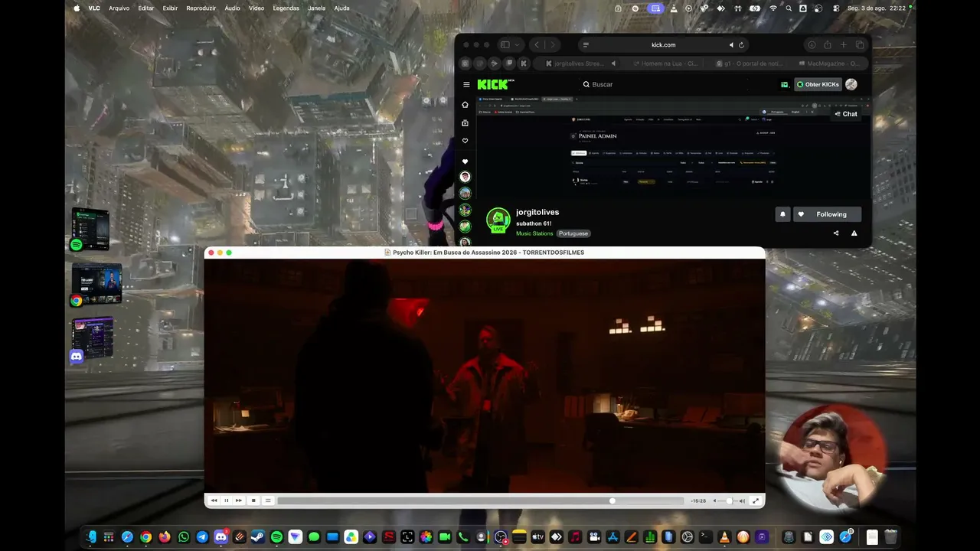Mute audio with the VLC speaker icon

[x=715, y=500]
